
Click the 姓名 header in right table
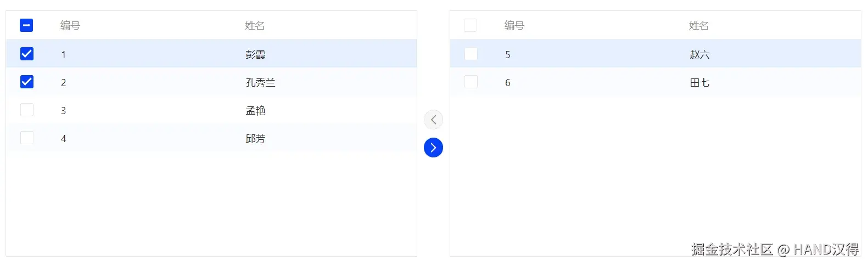tap(699, 26)
